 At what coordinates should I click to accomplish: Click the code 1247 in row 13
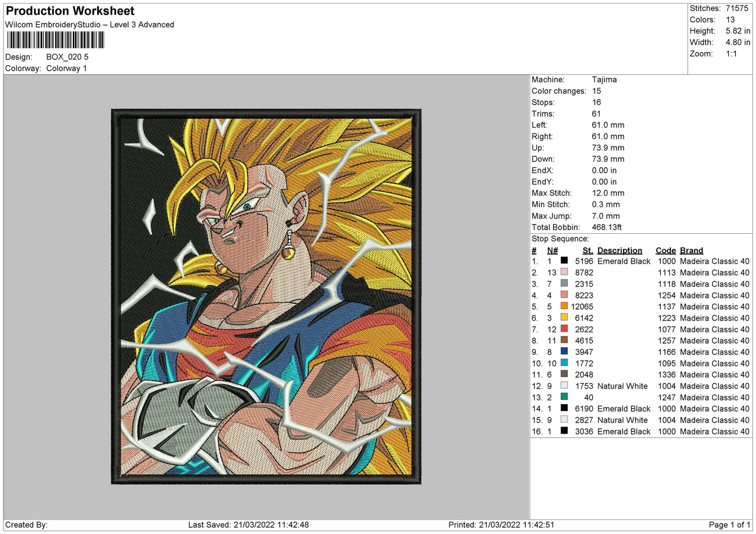667,397
